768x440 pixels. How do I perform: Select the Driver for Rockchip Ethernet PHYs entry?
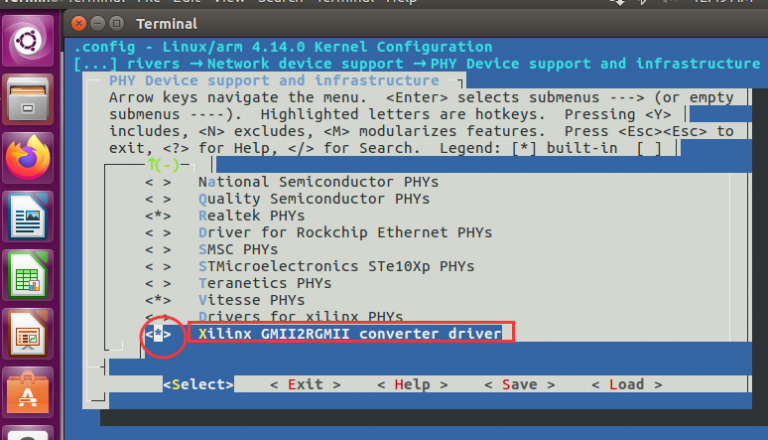(345, 232)
